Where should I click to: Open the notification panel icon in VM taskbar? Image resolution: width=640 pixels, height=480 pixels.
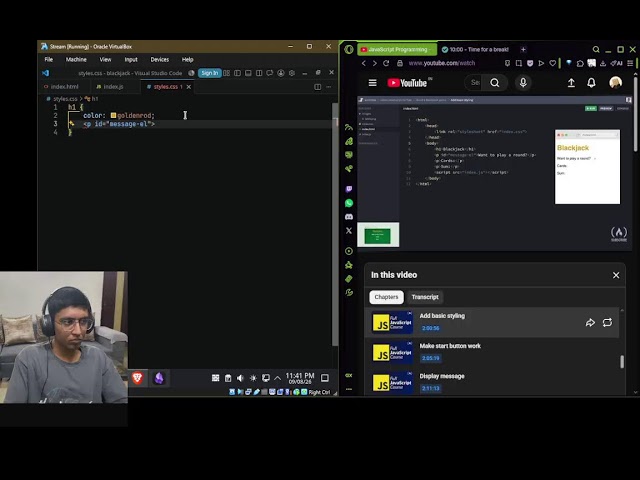(x=325, y=378)
